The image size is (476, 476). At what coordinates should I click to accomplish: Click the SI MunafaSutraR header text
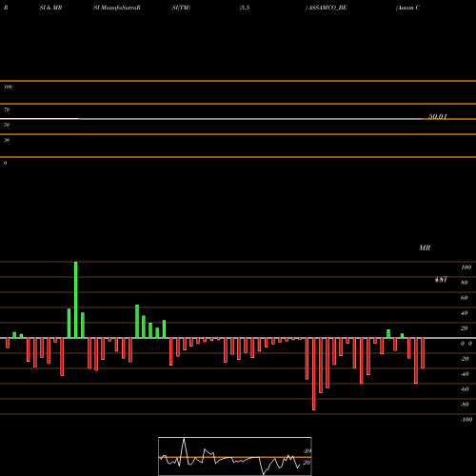[117, 8]
